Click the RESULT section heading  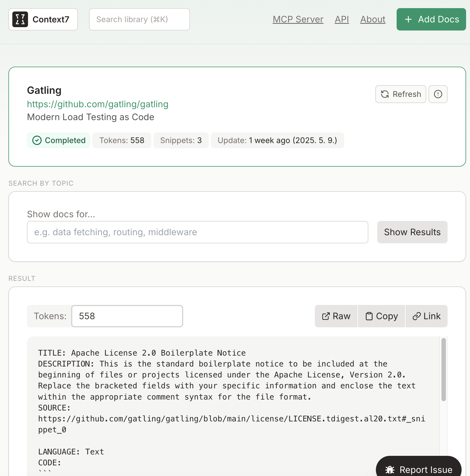tap(22, 278)
